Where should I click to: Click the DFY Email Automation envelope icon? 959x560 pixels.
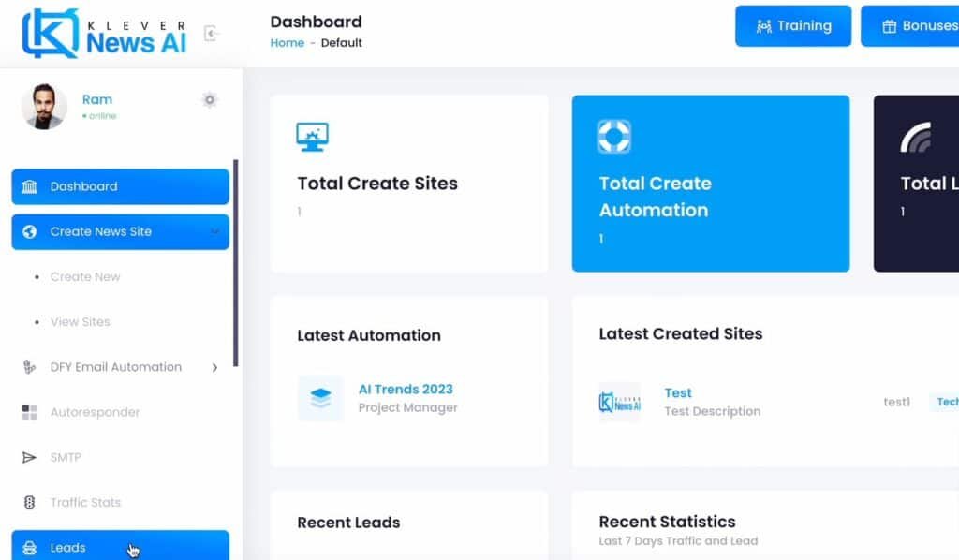pyautogui.click(x=28, y=367)
